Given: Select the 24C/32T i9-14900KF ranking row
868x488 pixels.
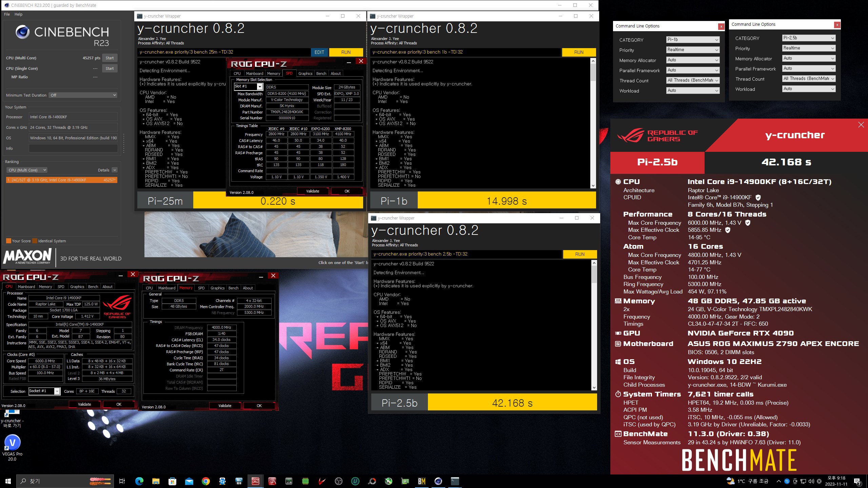Looking at the screenshot, I should pyautogui.click(x=62, y=180).
